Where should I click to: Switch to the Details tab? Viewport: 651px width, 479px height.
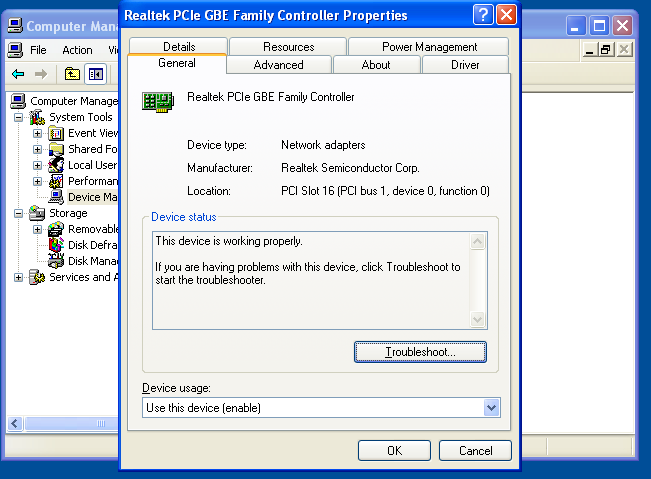(179, 46)
